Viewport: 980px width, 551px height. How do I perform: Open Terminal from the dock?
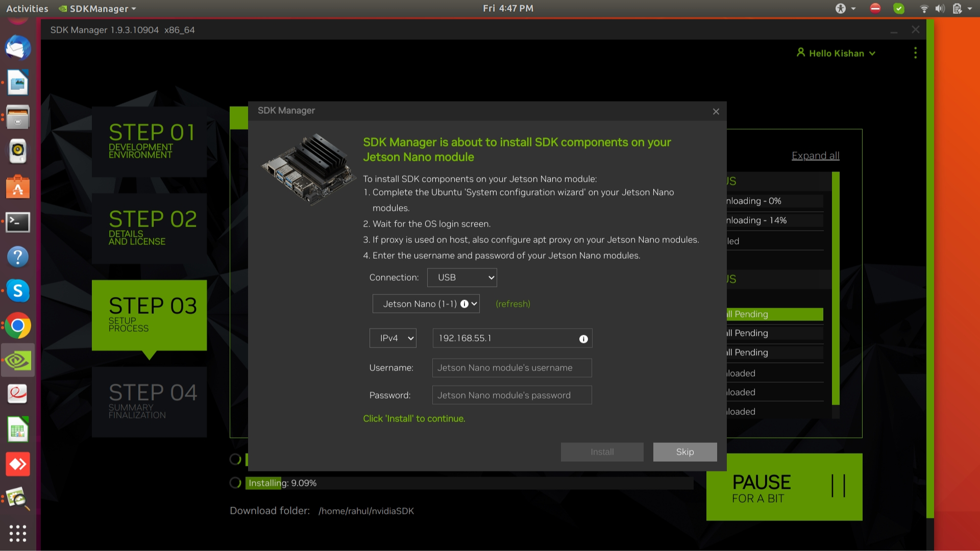[x=18, y=222]
